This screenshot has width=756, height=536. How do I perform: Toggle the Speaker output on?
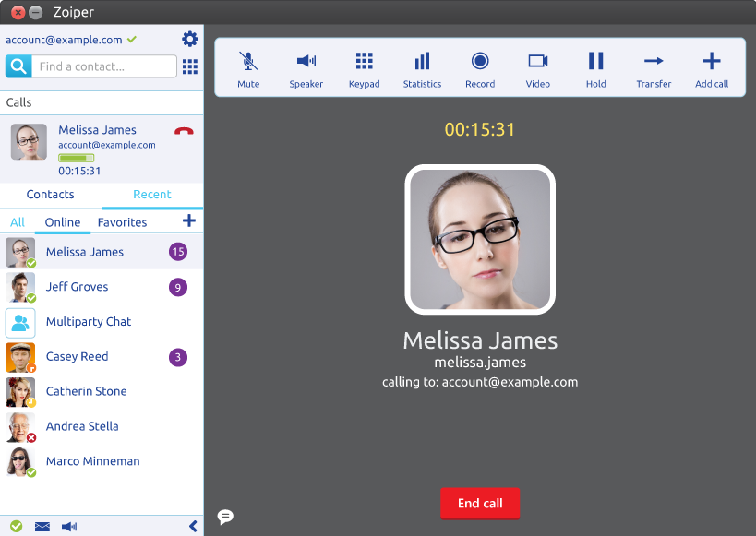[x=306, y=68]
